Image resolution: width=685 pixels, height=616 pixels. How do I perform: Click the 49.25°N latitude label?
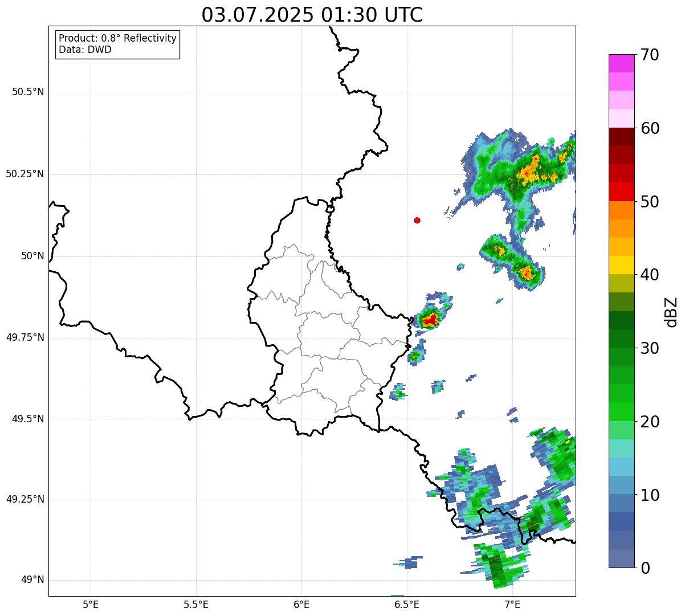click(x=25, y=499)
